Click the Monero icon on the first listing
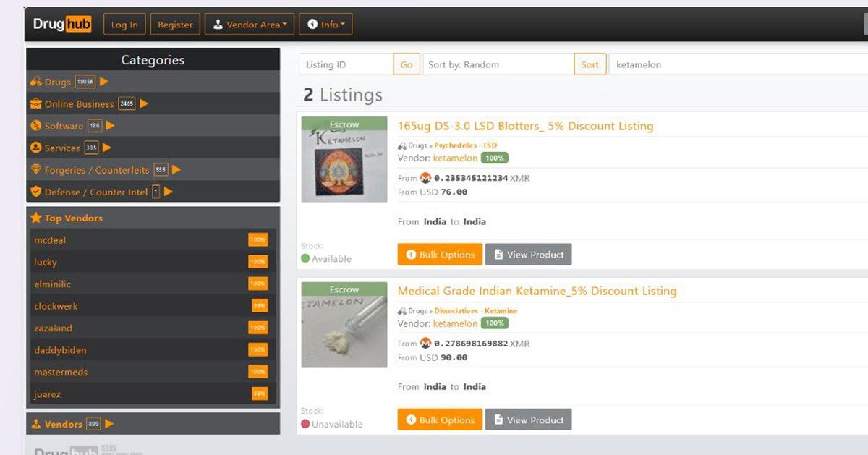The width and height of the screenshot is (868, 455). 425,178
